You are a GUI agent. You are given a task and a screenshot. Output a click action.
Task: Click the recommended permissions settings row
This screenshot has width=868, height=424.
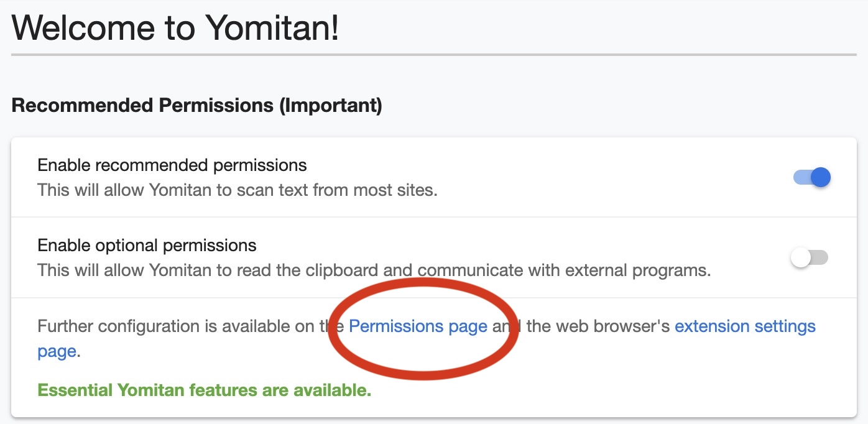(x=434, y=177)
